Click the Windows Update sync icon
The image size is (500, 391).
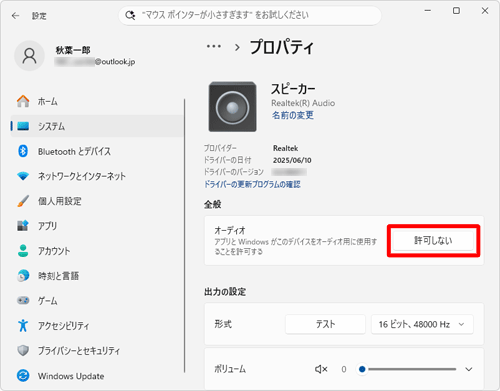pos(23,376)
